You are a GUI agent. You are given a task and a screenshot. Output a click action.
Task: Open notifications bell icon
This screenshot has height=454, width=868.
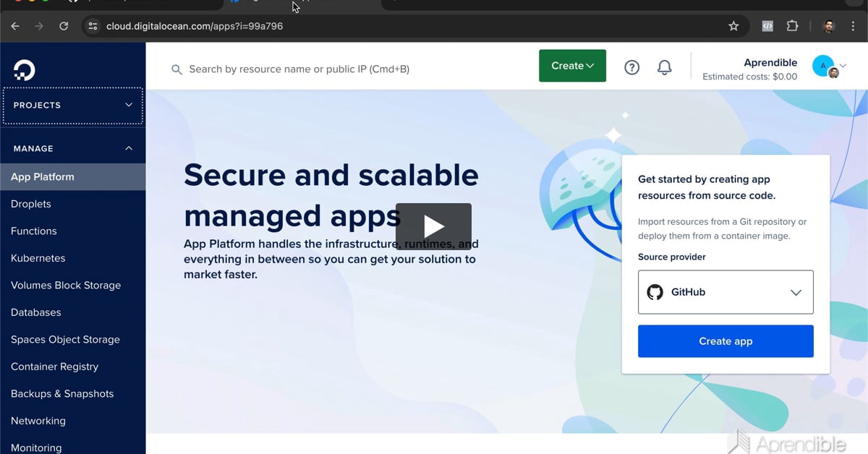(x=664, y=67)
